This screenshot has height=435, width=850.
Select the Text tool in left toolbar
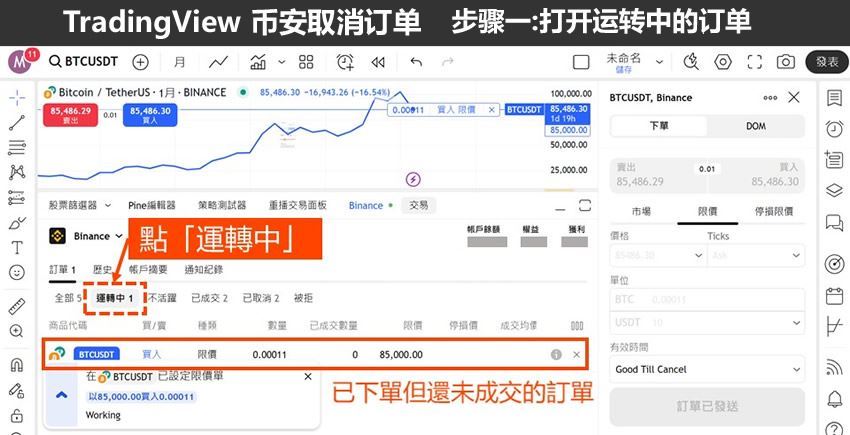tap(16, 247)
